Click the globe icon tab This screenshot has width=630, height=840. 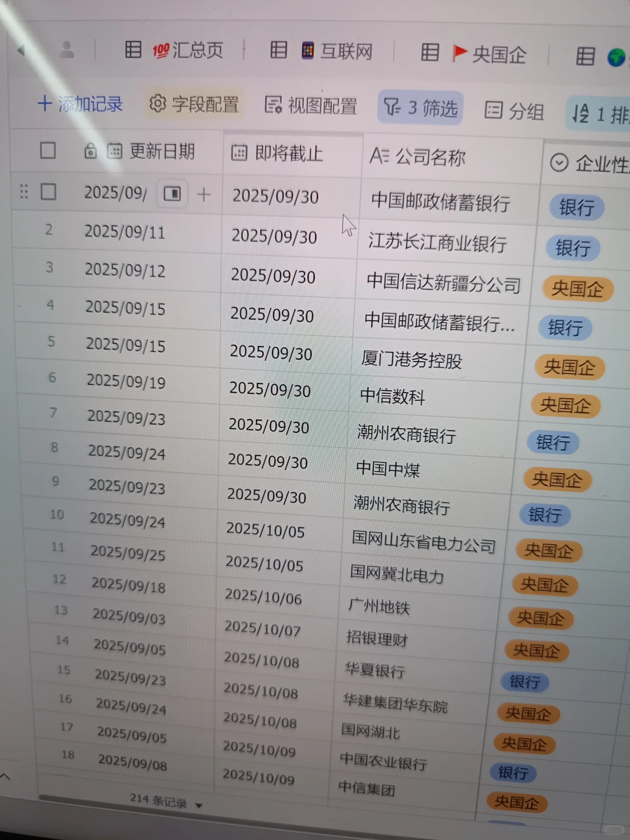616,57
